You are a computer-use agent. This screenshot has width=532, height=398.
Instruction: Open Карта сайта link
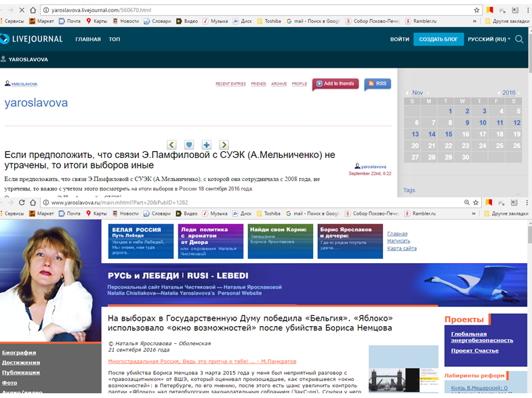click(402, 248)
